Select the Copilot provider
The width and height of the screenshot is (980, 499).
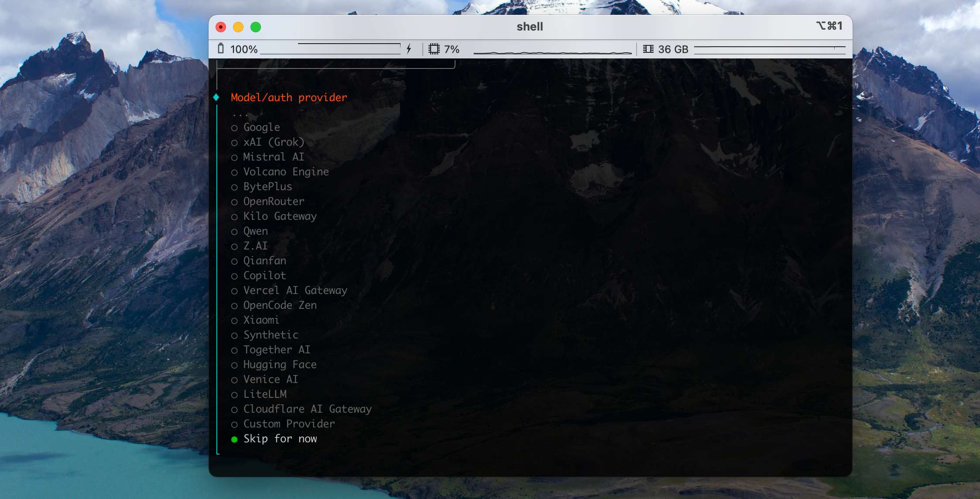point(264,275)
